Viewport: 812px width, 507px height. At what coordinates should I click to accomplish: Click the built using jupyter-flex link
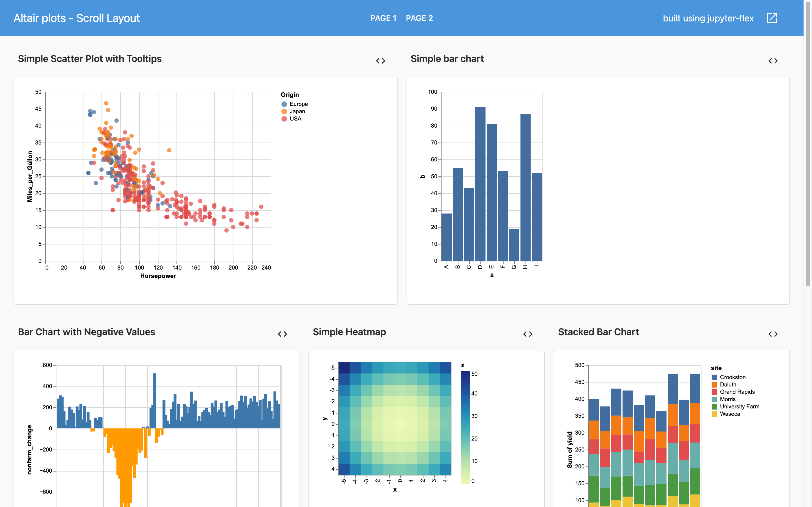tap(708, 18)
